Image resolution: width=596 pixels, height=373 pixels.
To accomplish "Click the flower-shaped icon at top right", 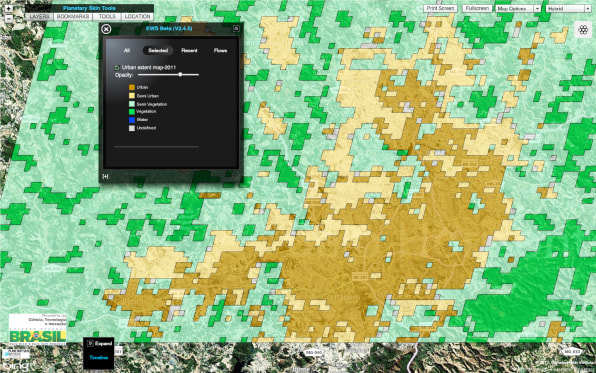I will 583,30.
